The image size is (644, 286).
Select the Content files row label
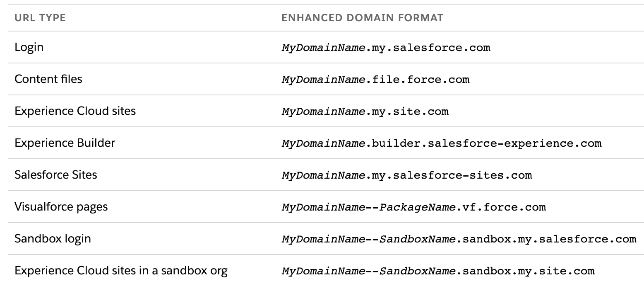click(x=48, y=79)
